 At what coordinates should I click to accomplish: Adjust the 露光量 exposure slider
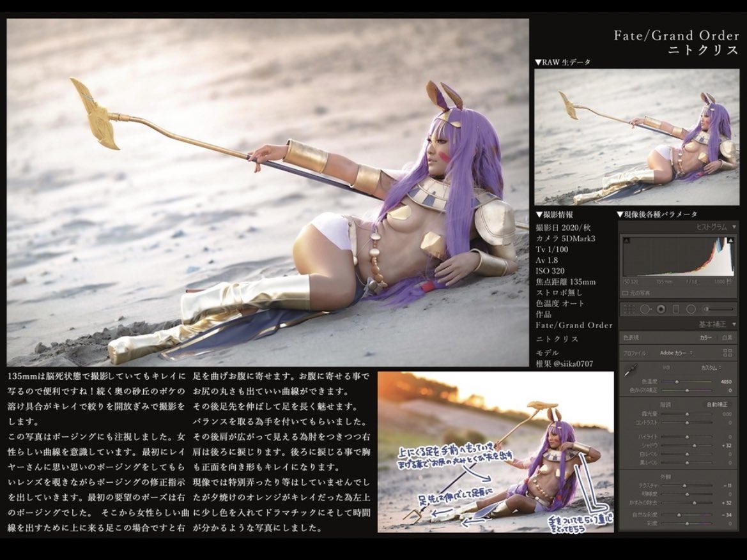pos(686,414)
